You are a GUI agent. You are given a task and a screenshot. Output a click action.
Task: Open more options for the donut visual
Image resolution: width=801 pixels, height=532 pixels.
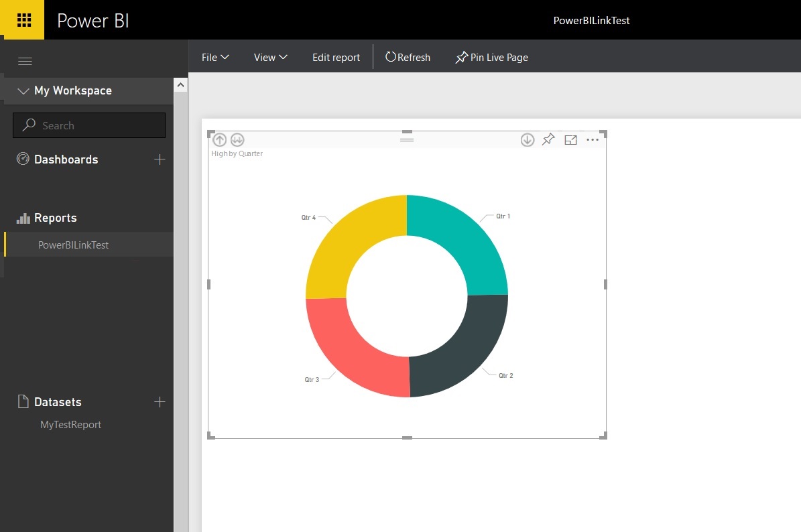click(593, 139)
